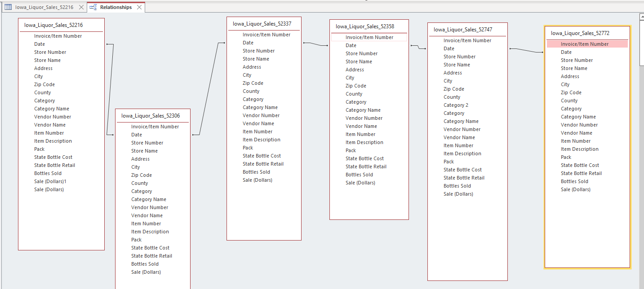644x289 pixels.
Task: Click the Relationships tab icon
Action: pyautogui.click(x=93, y=7)
